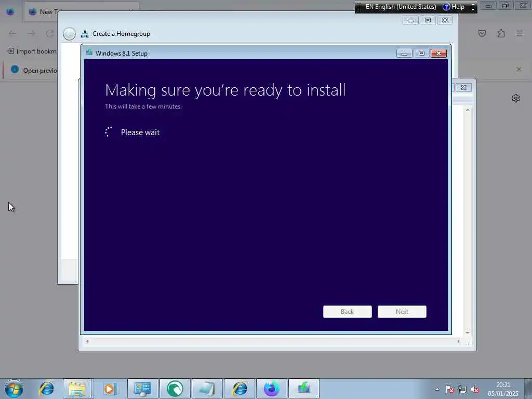The width and height of the screenshot is (532, 399).
Task: Click the Open previous session info icon
Action: click(x=15, y=69)
